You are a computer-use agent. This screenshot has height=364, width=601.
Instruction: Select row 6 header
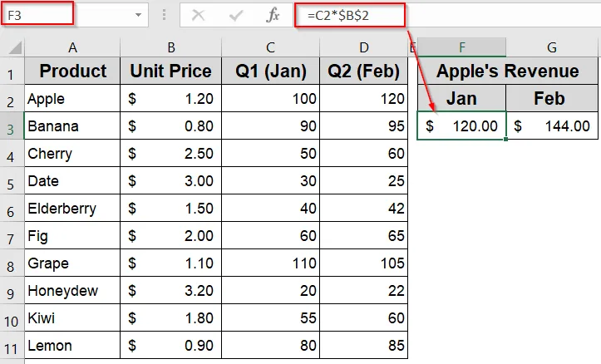click(x=12, y=208)
